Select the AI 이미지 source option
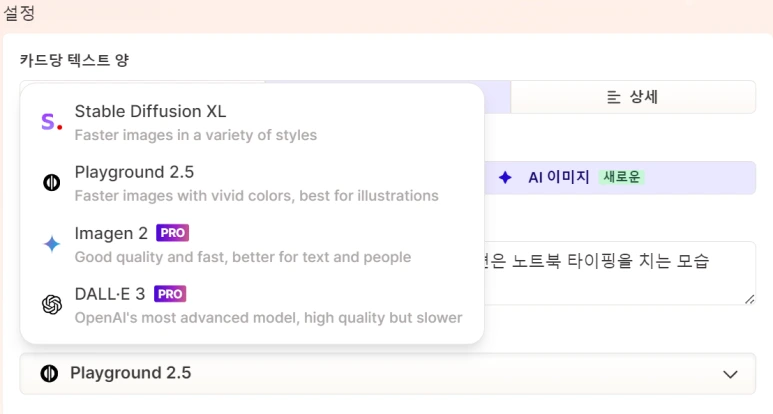Image resolution: width=773 pixels, height=414 pixels. point(620,177)
